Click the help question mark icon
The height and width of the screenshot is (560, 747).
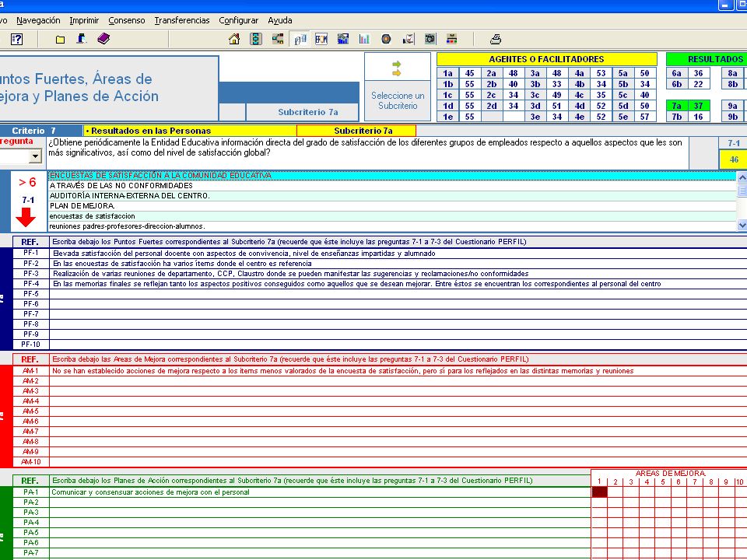pyautogui.click(x=16, y=39)
